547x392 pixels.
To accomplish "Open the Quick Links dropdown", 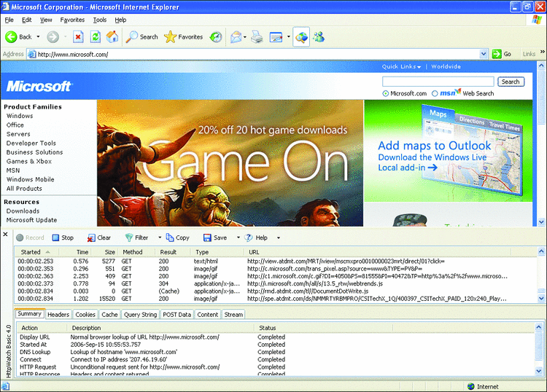I will [401, 66].
